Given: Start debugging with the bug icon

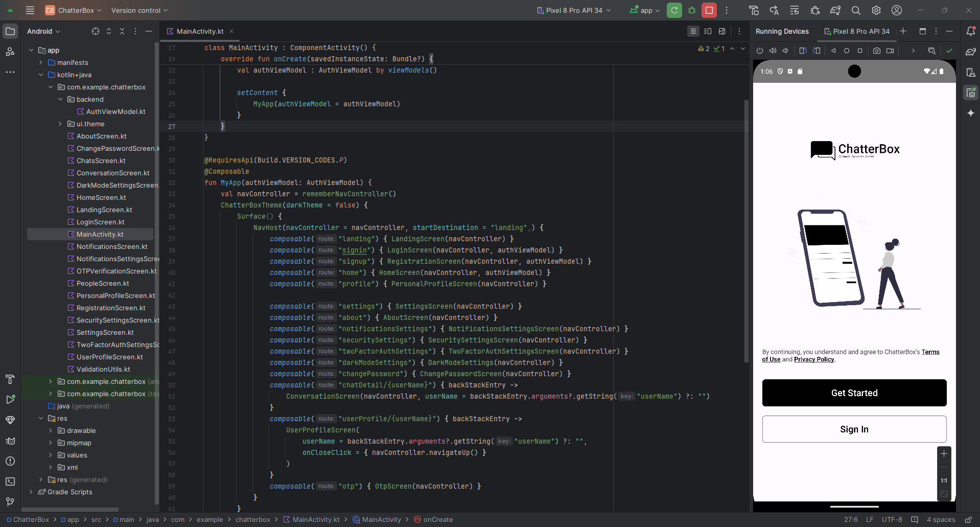Looking at the screenshot, I should (x=692, y=10).
